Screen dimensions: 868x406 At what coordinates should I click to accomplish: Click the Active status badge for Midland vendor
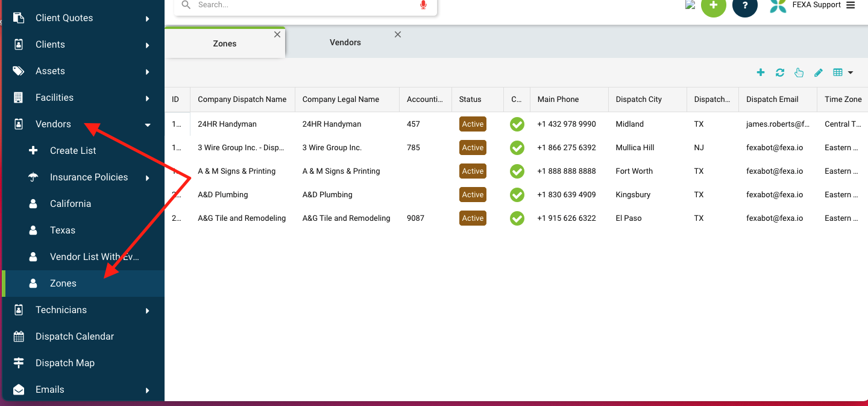click(473, 124)
